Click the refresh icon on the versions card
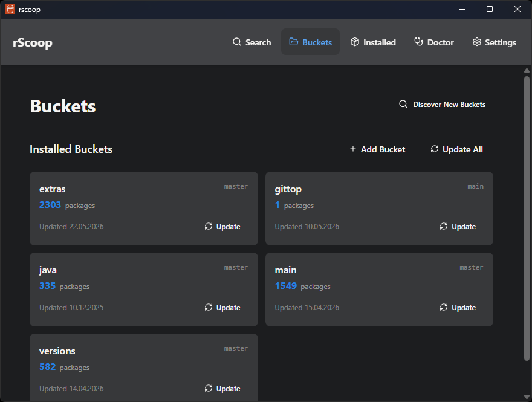The width and height of the screenshot is (532, 402). click(209, 389)
